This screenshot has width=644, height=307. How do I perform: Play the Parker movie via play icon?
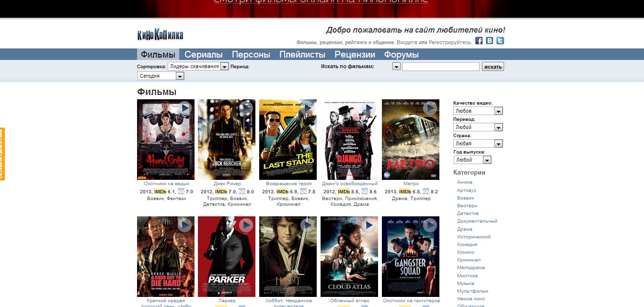tap(246, 225)
